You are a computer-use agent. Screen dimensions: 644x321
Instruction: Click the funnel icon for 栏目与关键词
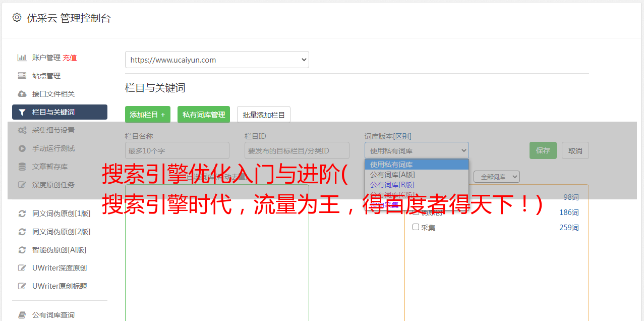(22, 112)
